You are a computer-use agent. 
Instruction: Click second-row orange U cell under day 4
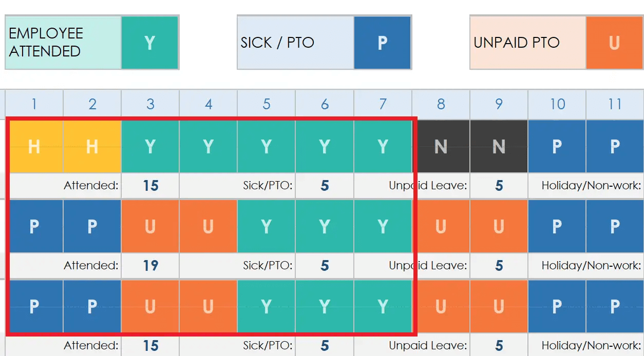click(x=209, y=226)
